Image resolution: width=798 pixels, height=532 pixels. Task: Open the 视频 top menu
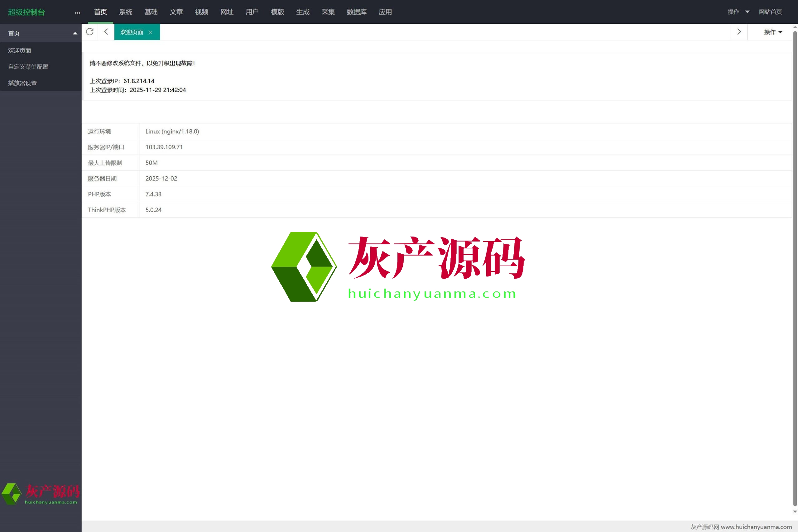[x=202, y=12]
